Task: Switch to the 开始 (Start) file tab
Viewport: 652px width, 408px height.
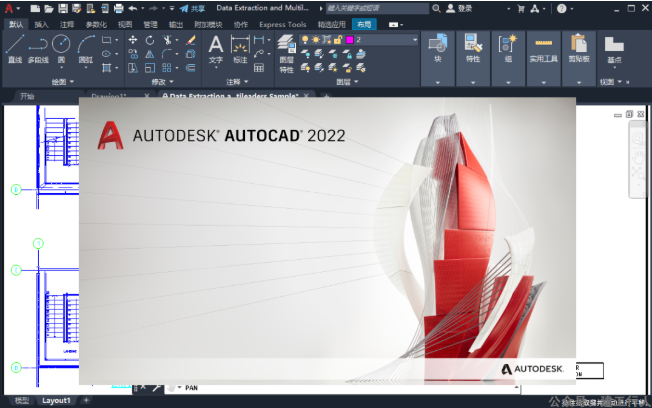Action: point(27,96)
